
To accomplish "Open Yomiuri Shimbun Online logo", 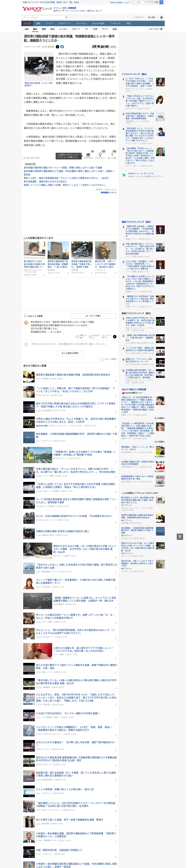I will coord(104,47).
